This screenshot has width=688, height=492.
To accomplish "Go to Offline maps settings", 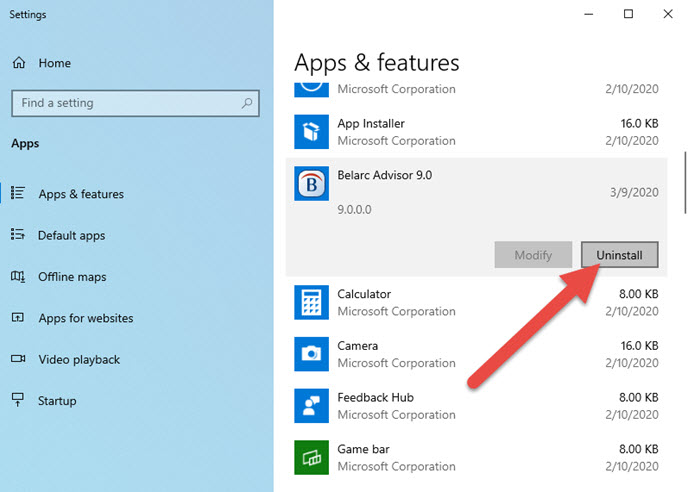I will (x=72, y=277).
